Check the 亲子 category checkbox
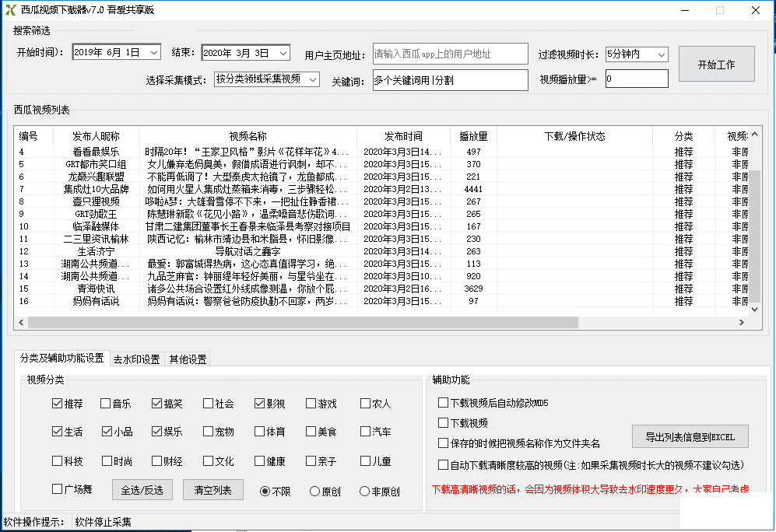Viewport: 776px width, 532px height. pos(311,460)
